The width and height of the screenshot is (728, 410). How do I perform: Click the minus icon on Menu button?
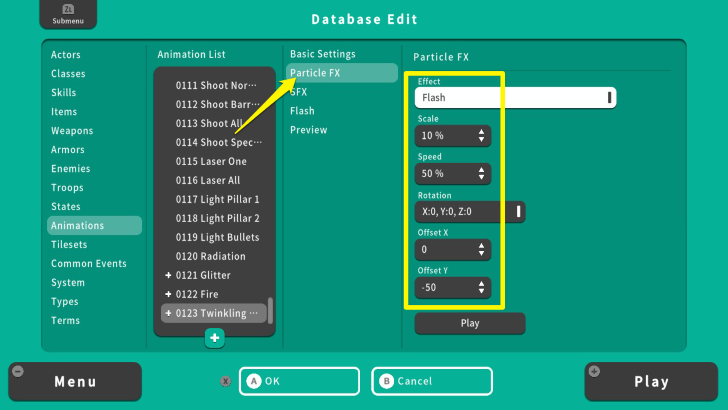click(x=18, y=371)
